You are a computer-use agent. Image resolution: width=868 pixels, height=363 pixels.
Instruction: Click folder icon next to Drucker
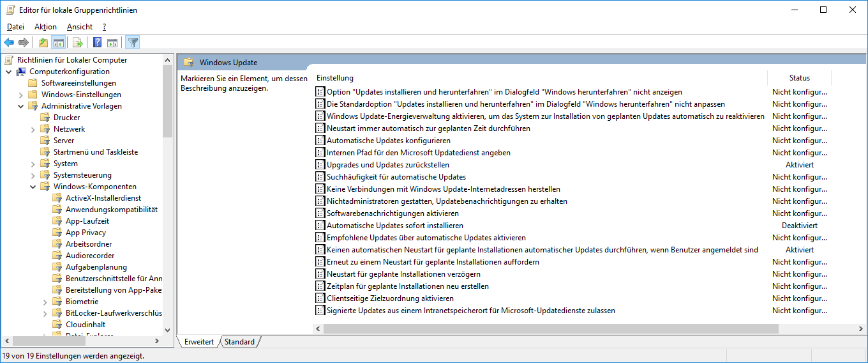point(45,118)
